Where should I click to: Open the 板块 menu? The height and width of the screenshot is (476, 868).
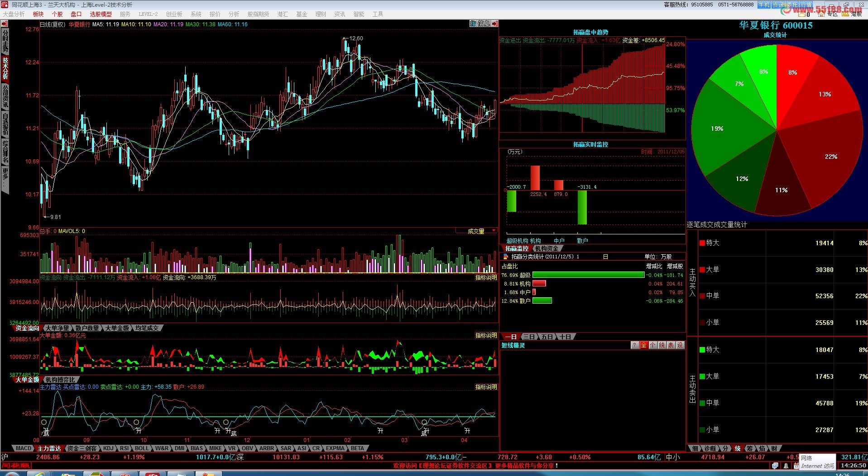point(38,14)
